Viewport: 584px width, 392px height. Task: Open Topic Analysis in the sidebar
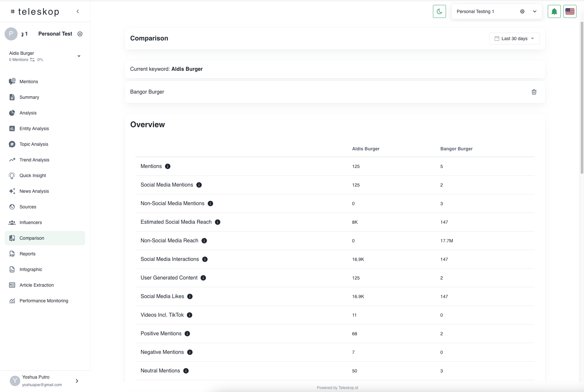click(45, 144)
